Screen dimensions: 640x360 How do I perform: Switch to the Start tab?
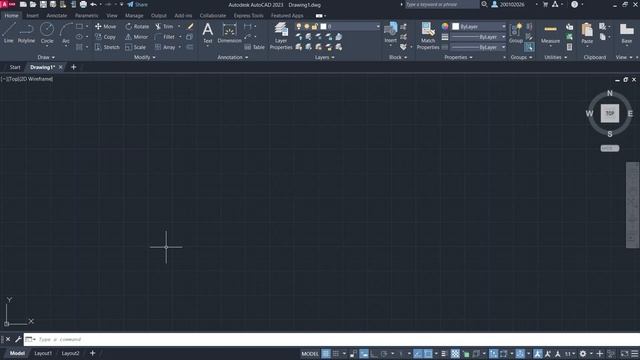[x=15, y=67]
